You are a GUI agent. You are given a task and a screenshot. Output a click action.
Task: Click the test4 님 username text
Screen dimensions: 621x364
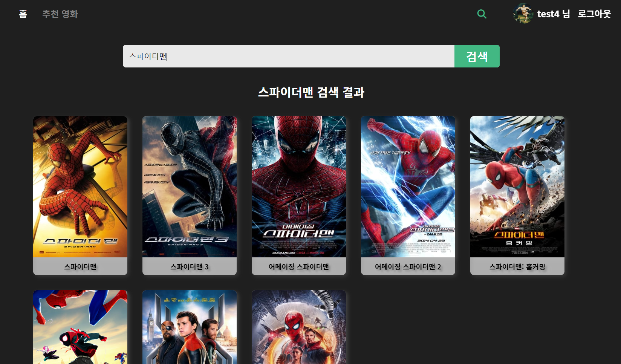(x=553, y=14)
